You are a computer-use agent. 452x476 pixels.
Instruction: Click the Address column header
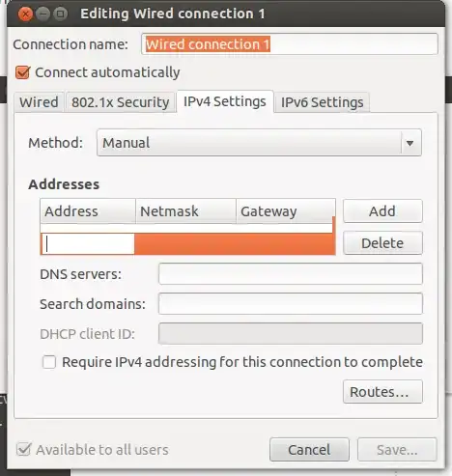pyautogui.click(x=88, y=211)
